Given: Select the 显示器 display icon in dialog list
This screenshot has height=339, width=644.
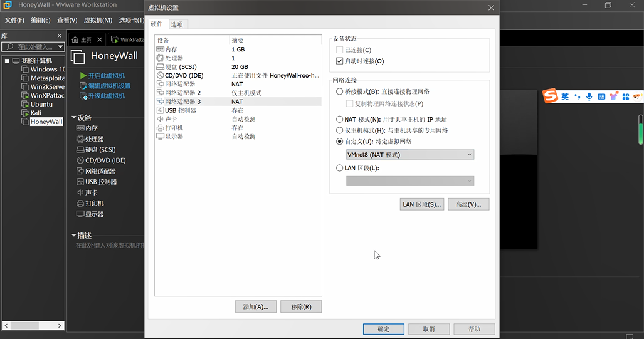Looking at the screenshot, I should (x=160, y=136).
